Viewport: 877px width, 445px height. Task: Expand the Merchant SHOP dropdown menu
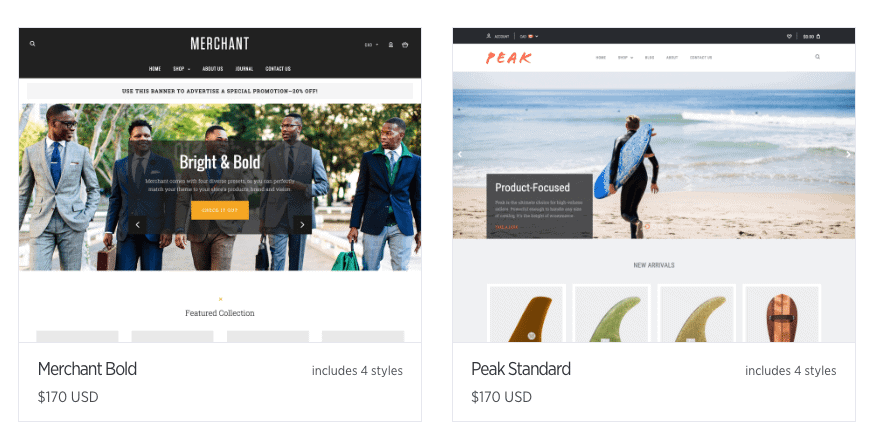tap(181, 69)
